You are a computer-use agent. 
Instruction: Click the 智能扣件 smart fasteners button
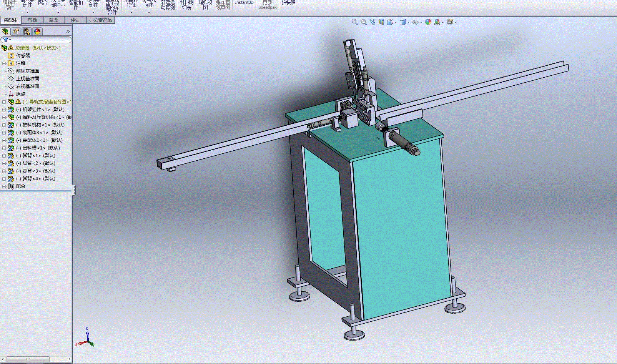tap(76, 5)
